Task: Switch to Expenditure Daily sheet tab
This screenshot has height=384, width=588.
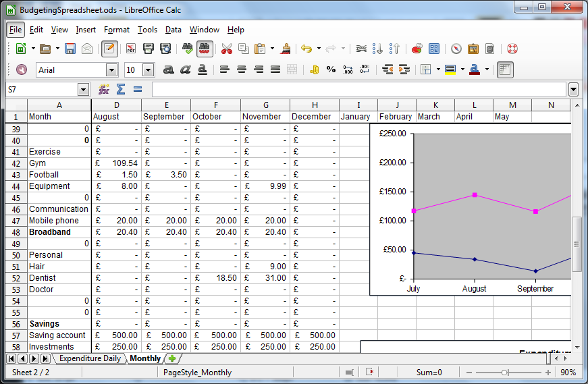Action: point(89,358)
